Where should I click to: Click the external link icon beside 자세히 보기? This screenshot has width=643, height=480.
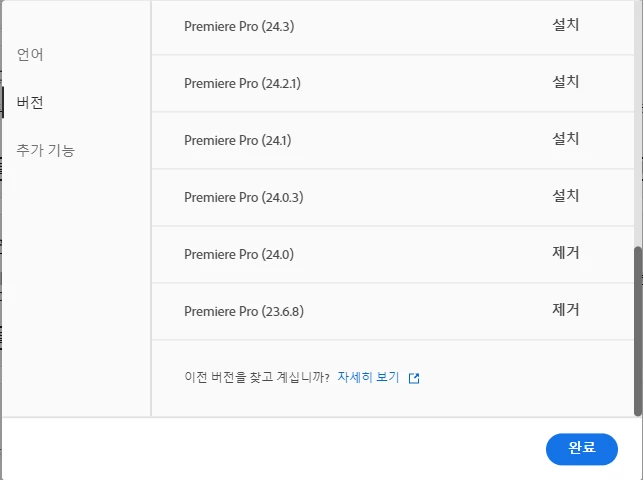tap(414, 378)
